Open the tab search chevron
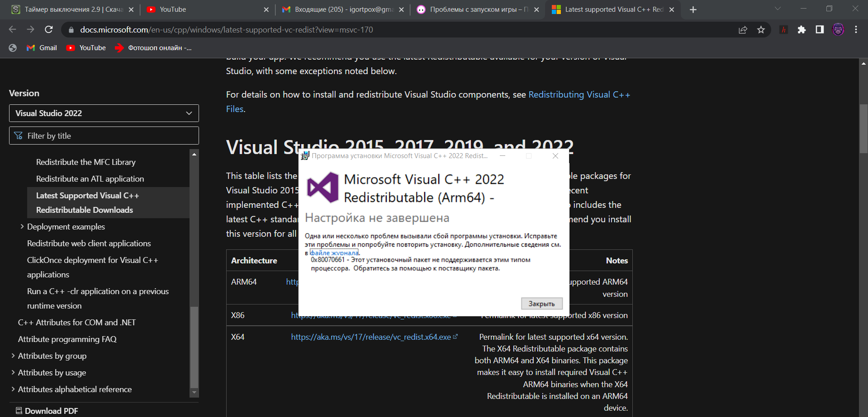868x417 pixels. (x=778, y=9)
